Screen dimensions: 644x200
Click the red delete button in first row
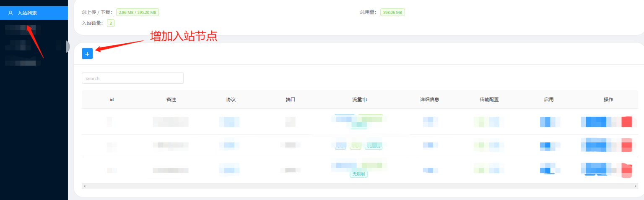tap(626, 122)
